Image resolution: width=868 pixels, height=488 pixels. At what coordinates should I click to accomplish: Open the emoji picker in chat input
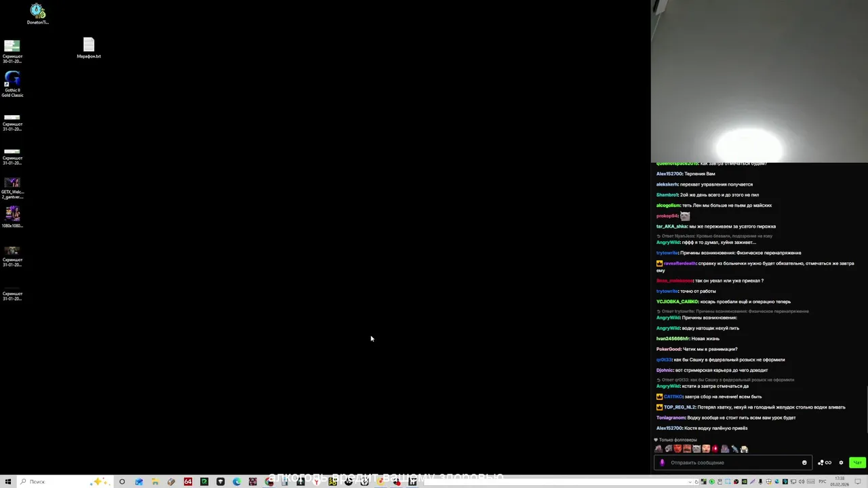point(804,463)
